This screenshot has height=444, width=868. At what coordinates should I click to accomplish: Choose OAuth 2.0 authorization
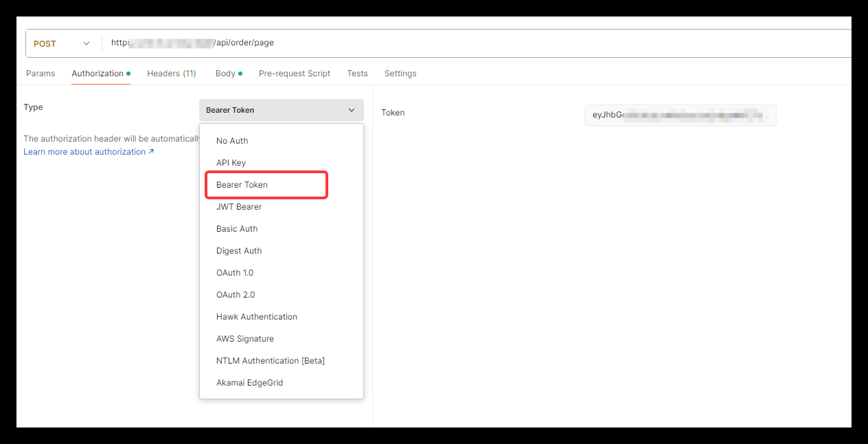(236, 295)
